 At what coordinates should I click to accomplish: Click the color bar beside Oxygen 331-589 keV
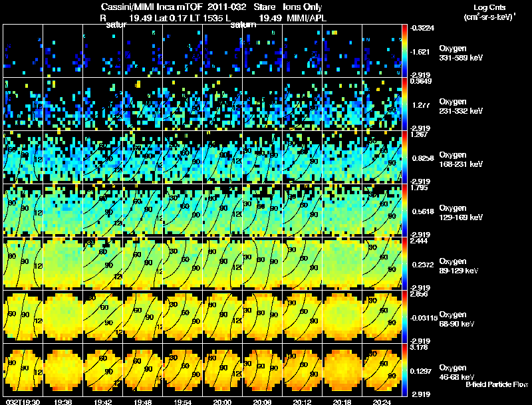pos(404,51)
